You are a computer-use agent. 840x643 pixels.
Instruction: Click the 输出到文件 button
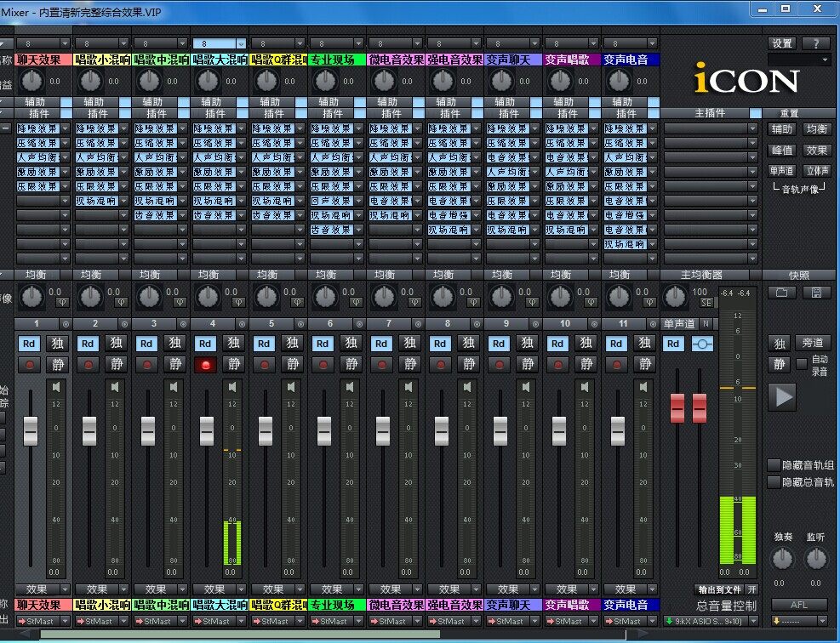pyautogui.click(x=719, y=589)
